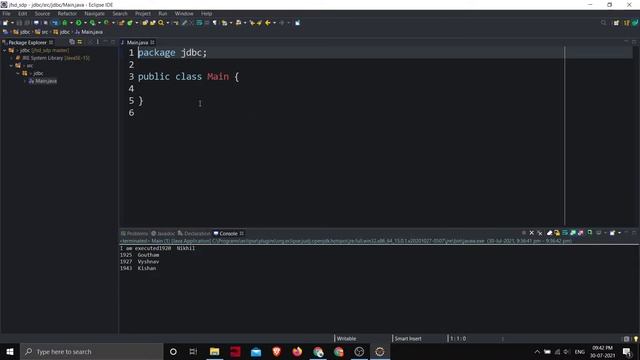
Task: Open the Project menu
Action: [x=143, y=13]
